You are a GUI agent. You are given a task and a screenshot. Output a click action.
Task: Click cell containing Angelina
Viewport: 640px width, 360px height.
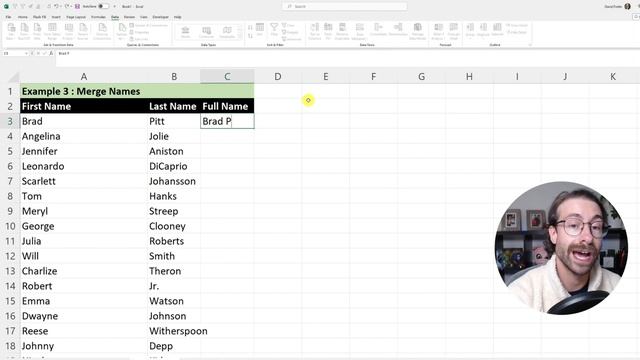coord(84,136)
